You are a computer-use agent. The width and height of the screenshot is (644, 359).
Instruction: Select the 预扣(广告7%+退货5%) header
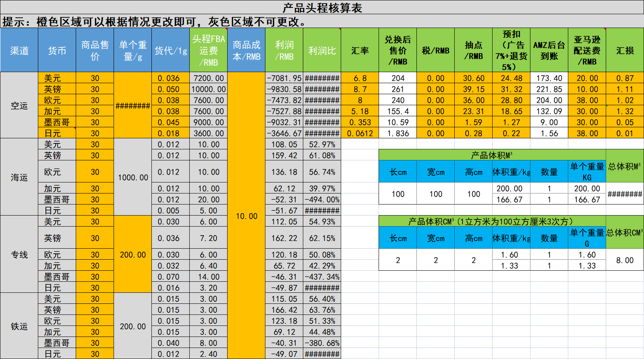click(x=511, y=50)
